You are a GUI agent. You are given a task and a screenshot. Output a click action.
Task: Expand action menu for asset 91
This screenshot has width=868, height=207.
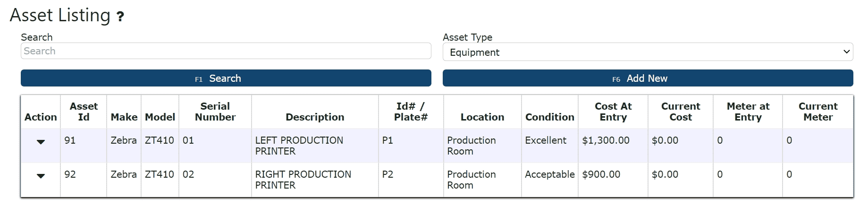click(41, 141)
